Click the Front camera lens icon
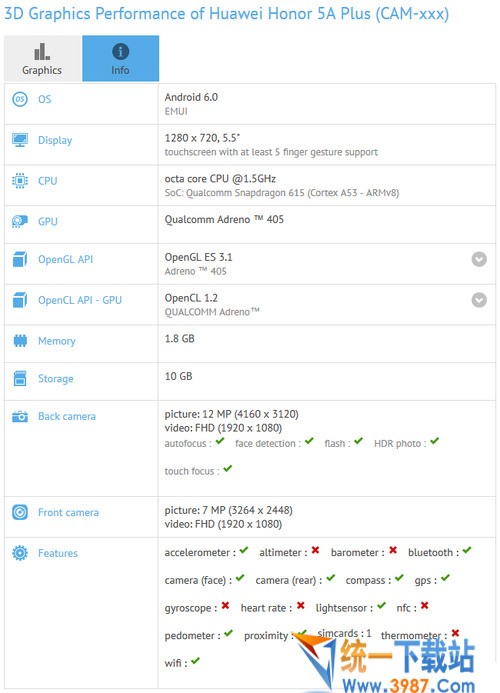This screenshot has width=500, height=693. (x=20, y=512)
